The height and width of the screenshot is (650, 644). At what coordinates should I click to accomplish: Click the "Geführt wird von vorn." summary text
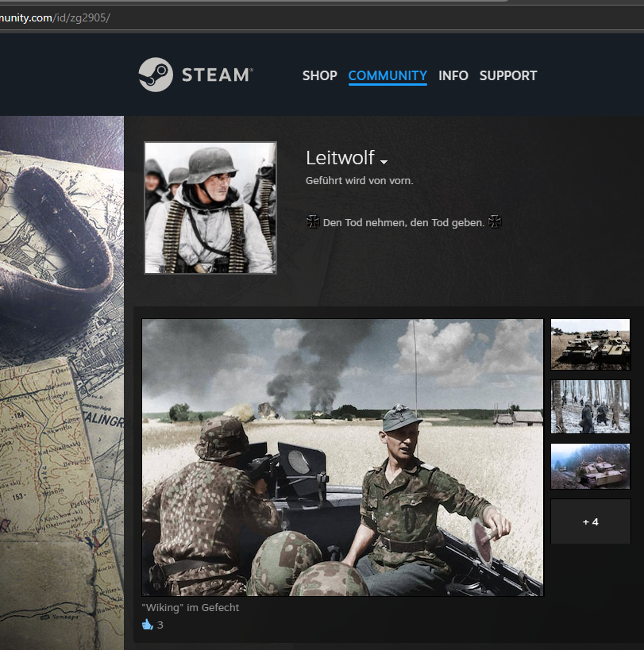coord(359,181)
